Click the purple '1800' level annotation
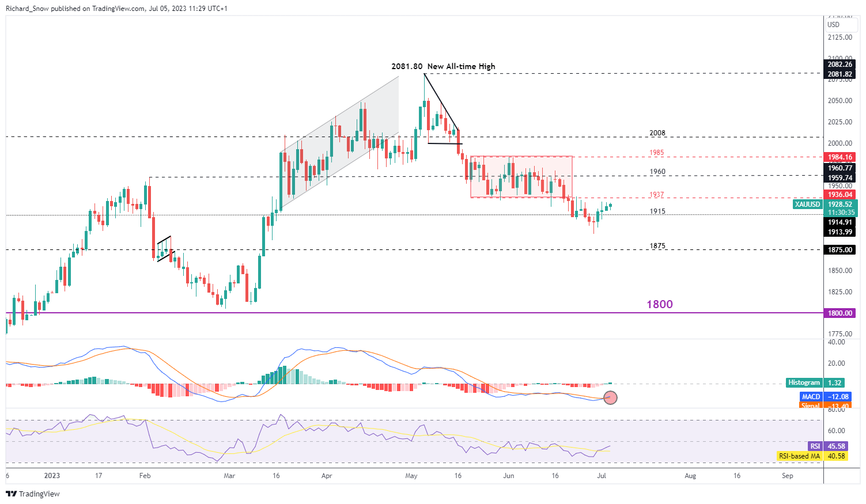 point(660,304)
